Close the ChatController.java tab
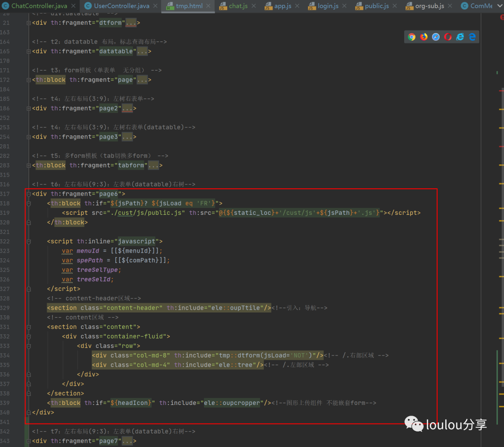The image size is (504, 447). [x=74, y=6]
